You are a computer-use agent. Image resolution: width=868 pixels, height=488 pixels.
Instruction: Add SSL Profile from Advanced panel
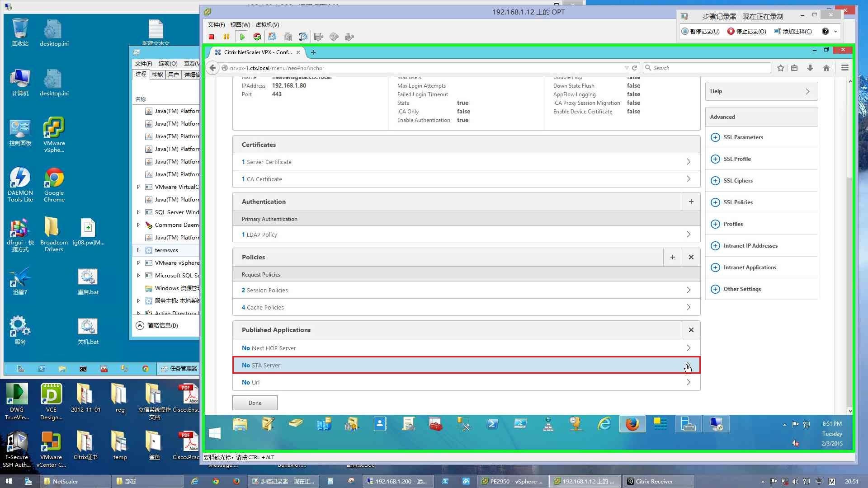click(715, 159)
